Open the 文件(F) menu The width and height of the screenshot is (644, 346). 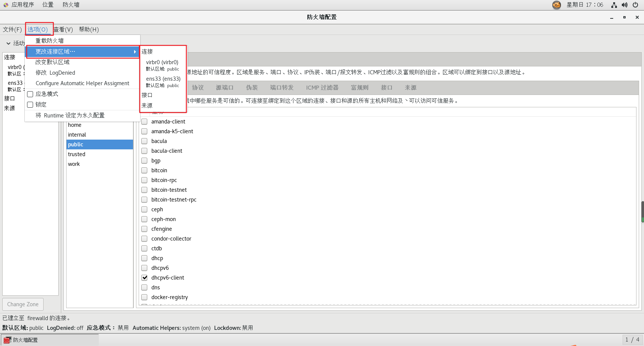click(x=12, y=29)
